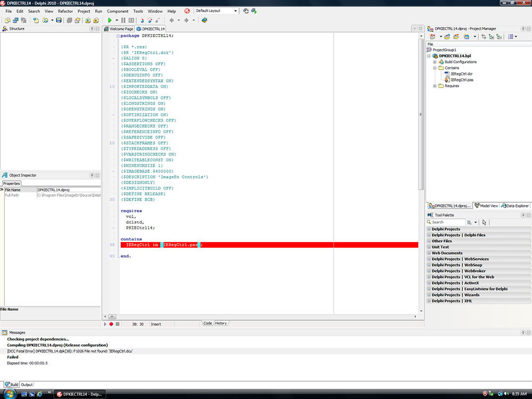Open the Component menu
532x399 pixels.
(x=118, y=11)
